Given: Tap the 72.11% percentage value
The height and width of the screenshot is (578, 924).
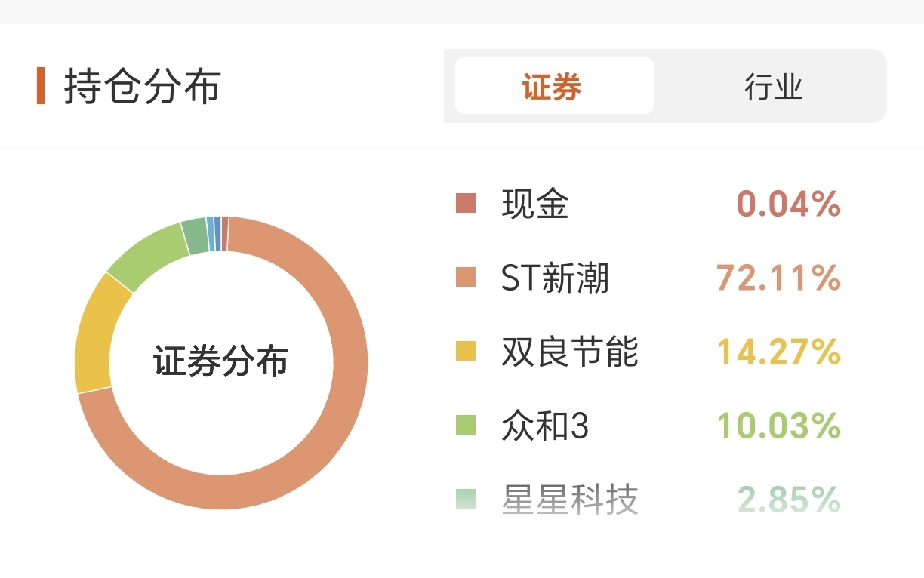Looking at the screenshot, I should point(778,278).
